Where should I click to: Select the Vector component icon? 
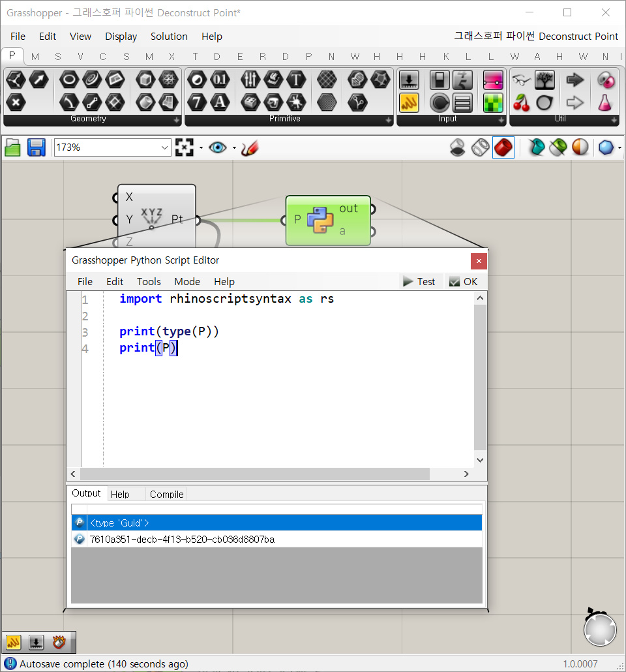(x=39, y=80)
